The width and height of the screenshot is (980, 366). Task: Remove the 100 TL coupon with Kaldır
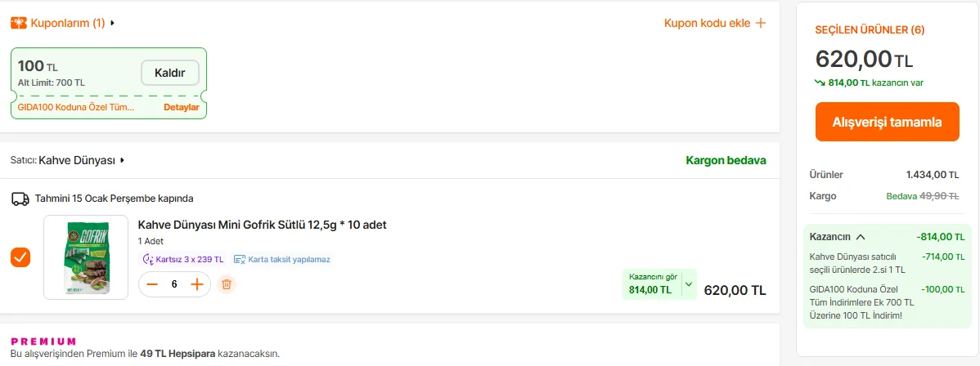click(169, 73)
